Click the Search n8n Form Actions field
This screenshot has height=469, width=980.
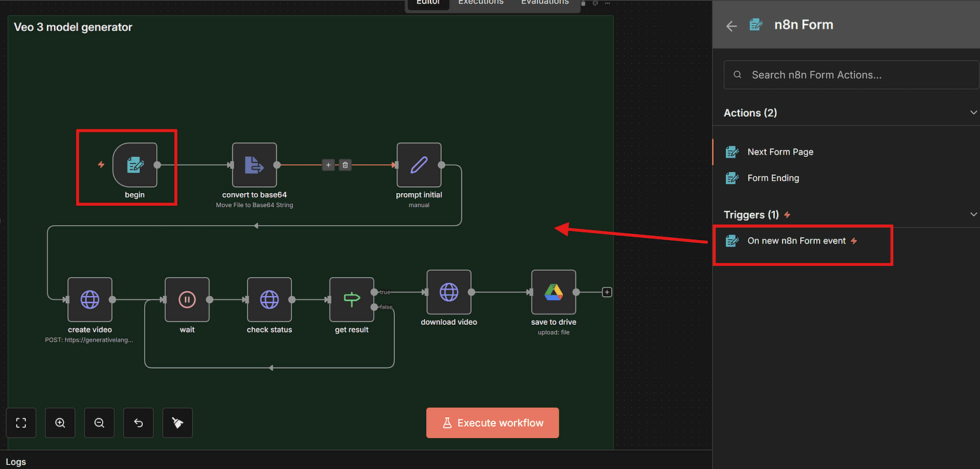coord(857,75)
